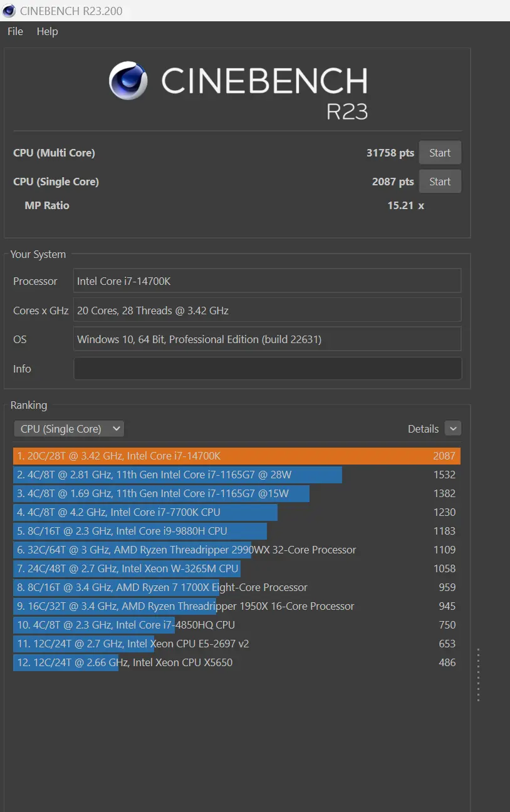
Task: Click the CPU (Multi Core) label
Action: point(54,153)
